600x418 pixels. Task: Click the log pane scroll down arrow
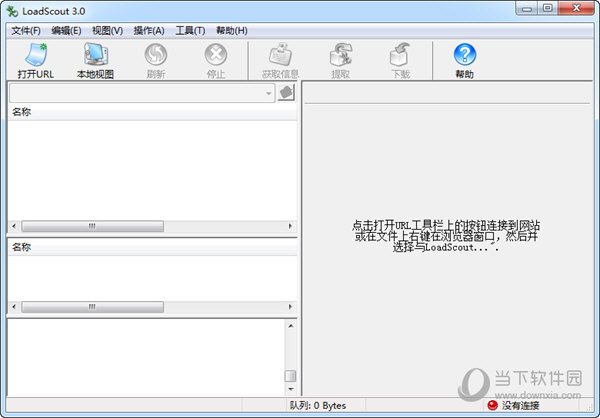(291, 389)
